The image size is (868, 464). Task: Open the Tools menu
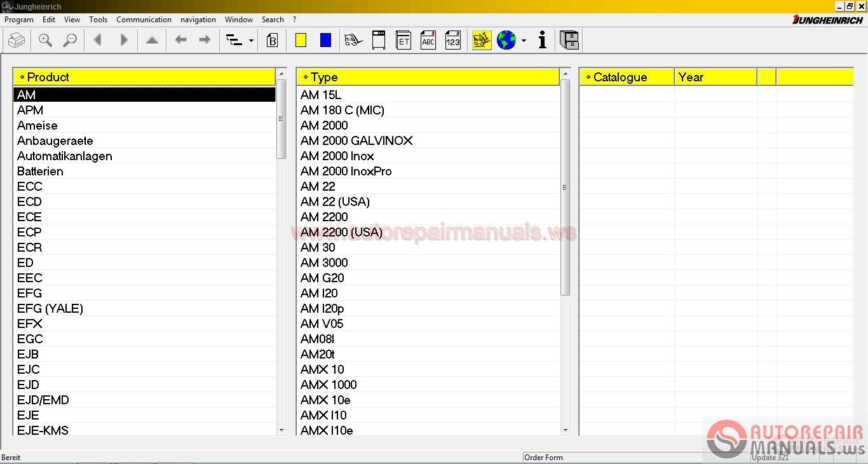tap(98, 20)
